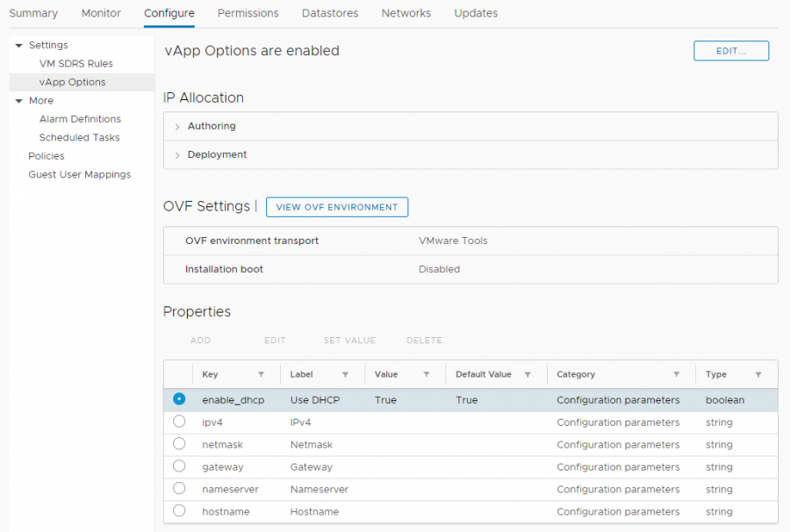The height and width of the screenshot is (532, 790).
Task: Select the ipv4 property radio button
Action: (179, 421)
